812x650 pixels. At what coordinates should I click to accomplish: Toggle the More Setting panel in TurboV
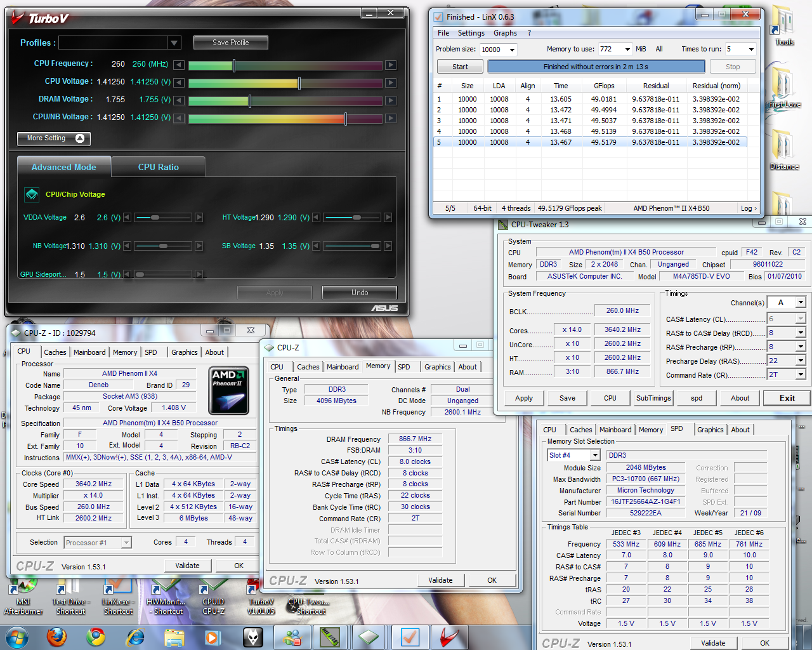coord(54,138)
